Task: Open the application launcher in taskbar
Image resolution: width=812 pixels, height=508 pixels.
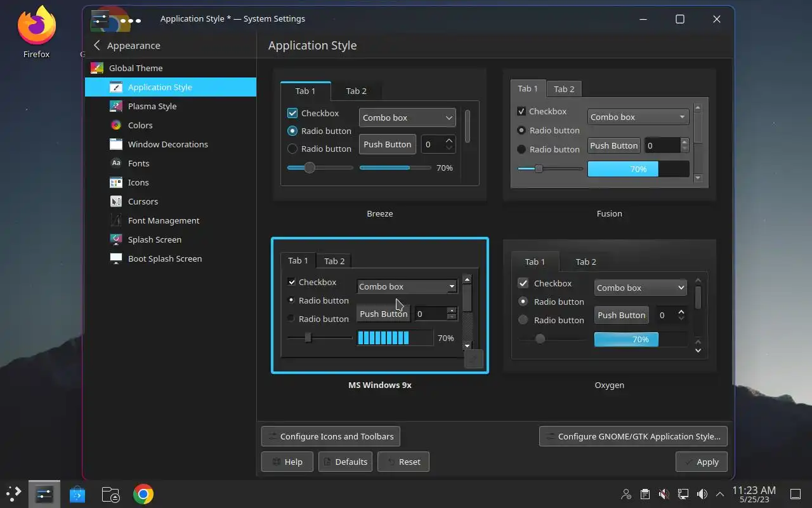Action: click(x=14, y=494)
